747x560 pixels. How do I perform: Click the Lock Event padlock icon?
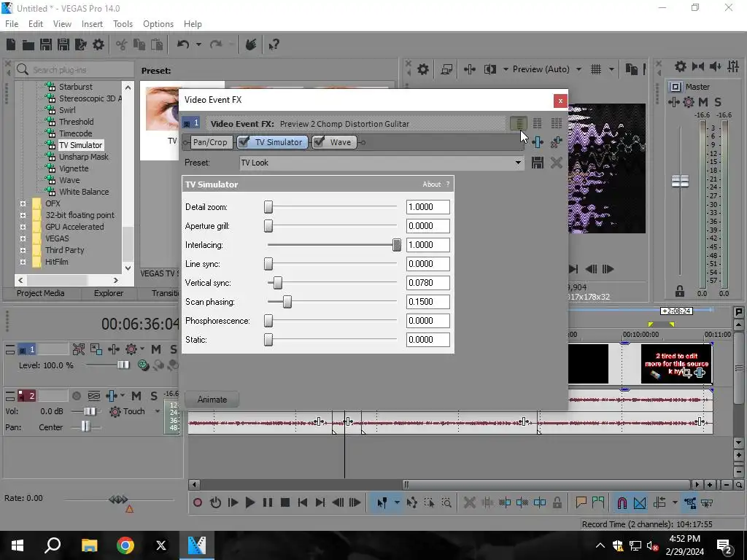pyautogui.click(x=557, y=502)
